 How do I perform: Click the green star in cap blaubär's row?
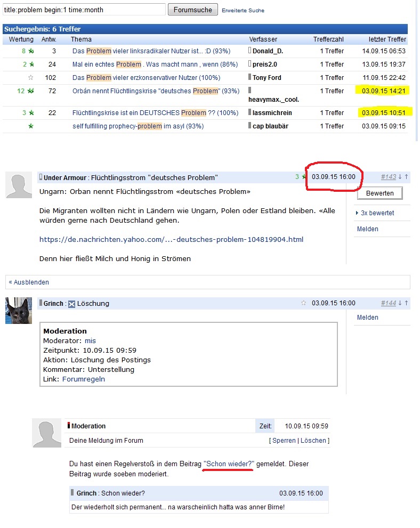pos(30,126)
